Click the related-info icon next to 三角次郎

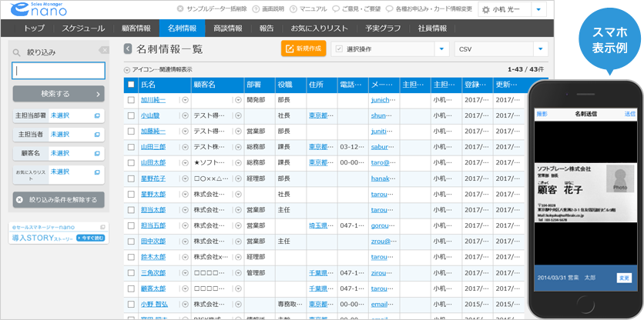click(185, 273)
